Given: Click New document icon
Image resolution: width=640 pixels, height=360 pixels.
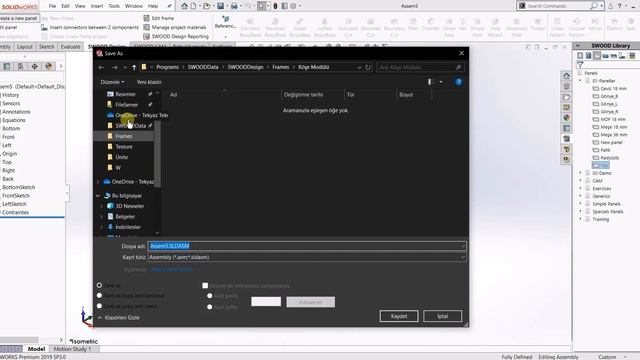Looking at the screenshot, I should pyautogui.click(x=193, y=6).
